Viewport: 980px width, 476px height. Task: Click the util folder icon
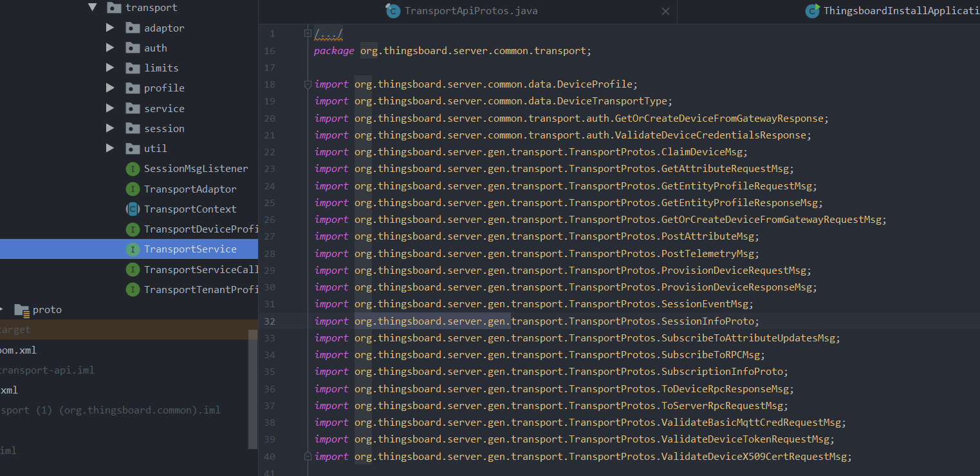[133, 148]
